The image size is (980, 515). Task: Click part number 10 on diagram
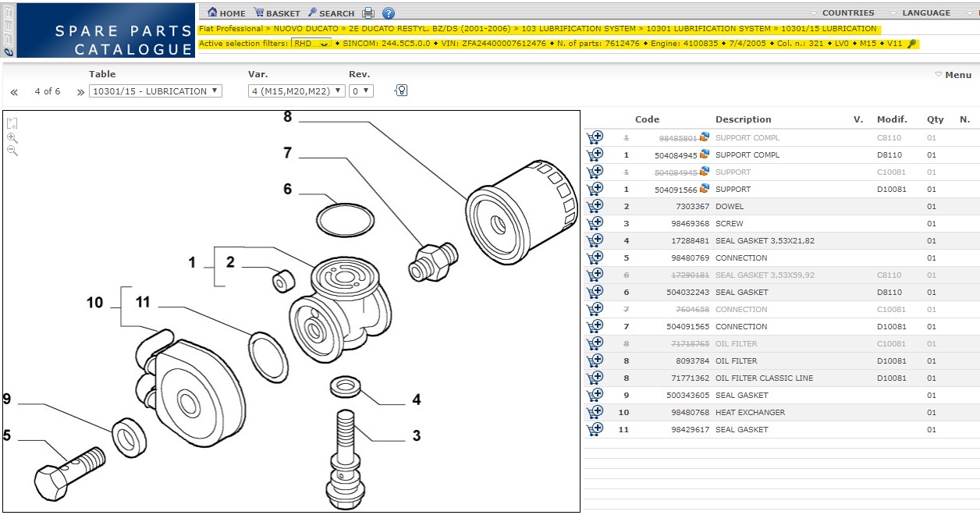tap(94, 302)
